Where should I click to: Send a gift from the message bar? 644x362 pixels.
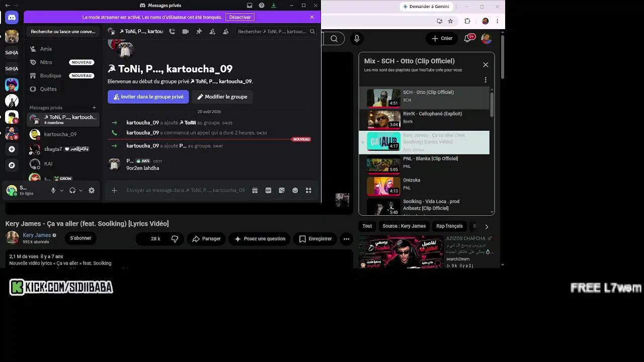[255, 191]
